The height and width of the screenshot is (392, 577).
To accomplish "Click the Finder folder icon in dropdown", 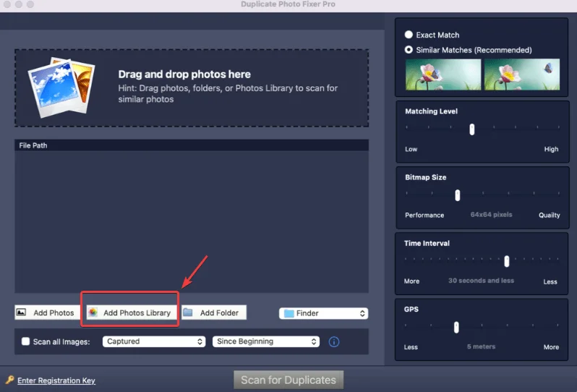I will (x=288, y=313).
